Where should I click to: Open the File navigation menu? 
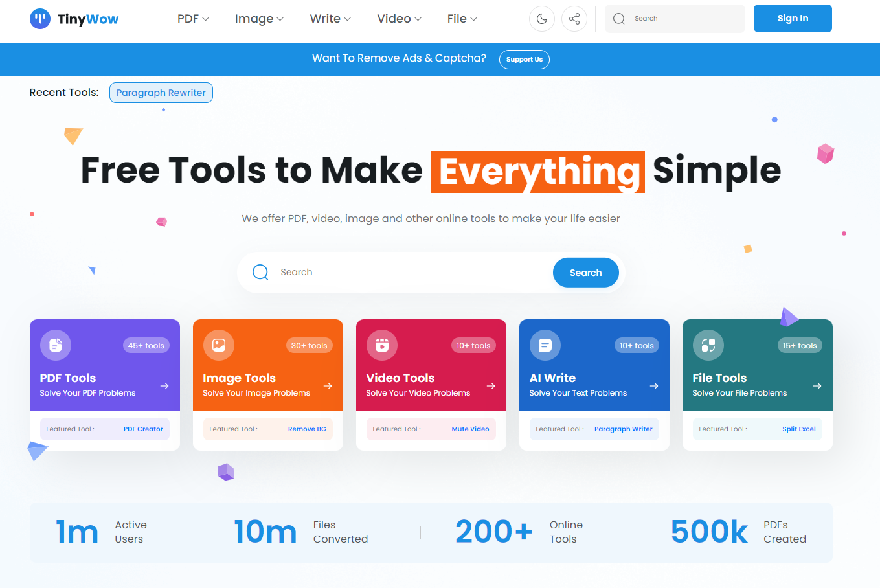tap(462, 19)
